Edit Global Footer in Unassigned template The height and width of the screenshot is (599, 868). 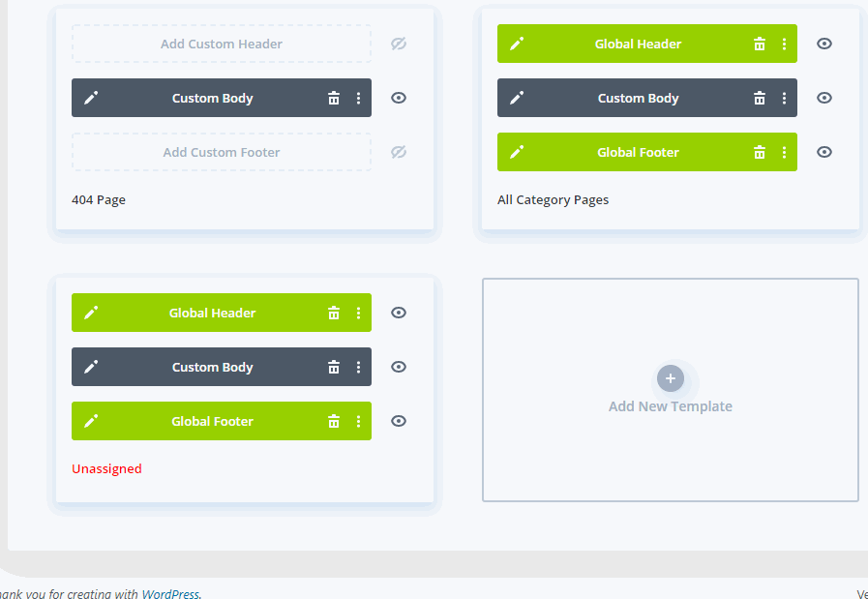pos(91,421)
